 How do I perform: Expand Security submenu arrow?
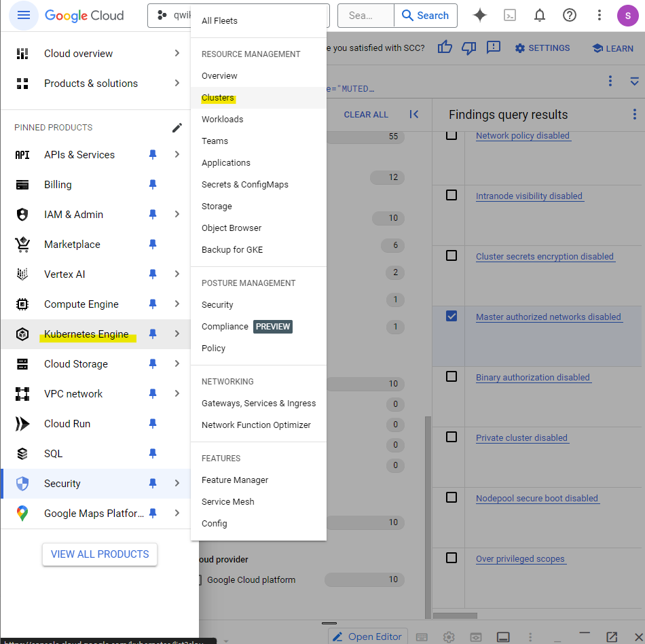pyautogui.click(x=177, y=483)
